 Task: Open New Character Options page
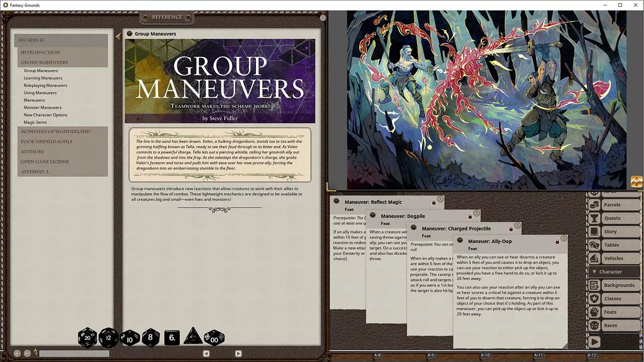pyautogui.click(x=45, y=115)
